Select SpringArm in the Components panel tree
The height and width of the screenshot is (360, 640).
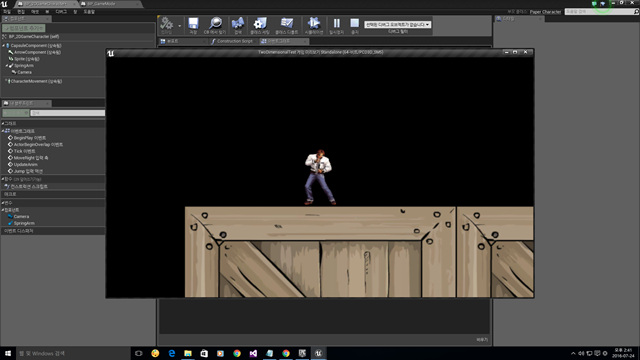pyautogui.click(x=24, y=65)
